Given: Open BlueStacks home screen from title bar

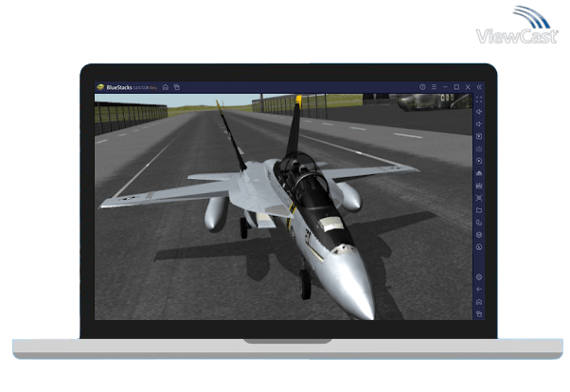Looking at the screenshot, I should click(x=166, y=87).
